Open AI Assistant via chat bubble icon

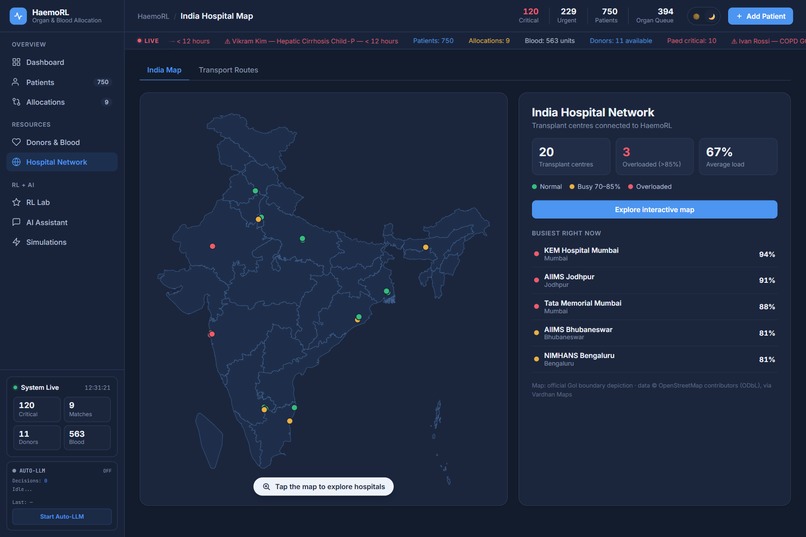point(16,223)
